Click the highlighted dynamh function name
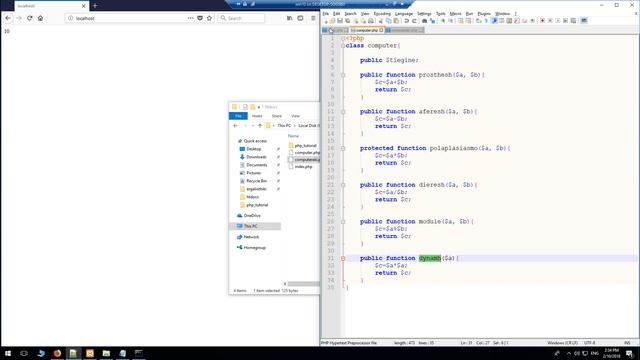This screenshot has width=640, height=360. click(430, 258)
